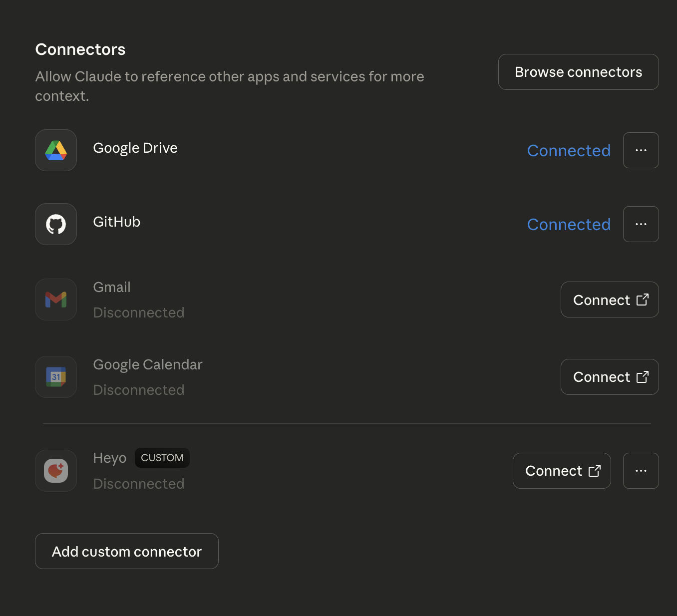Click the Google Drive connector icon
This screenshot has height=616, width=677.
pos(55,150)
